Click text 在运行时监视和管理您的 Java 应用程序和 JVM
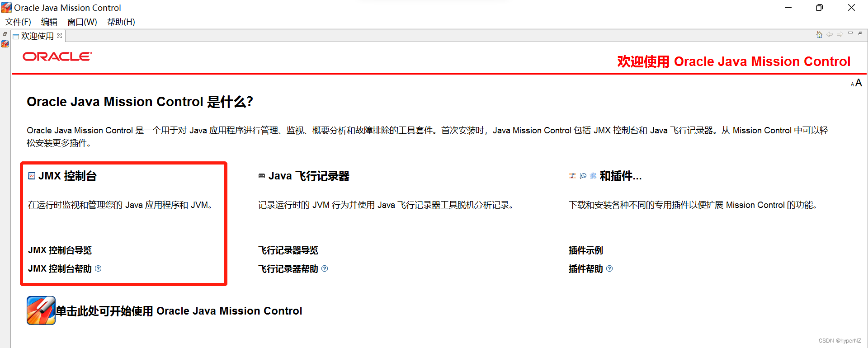 click(x=120, y=205)
